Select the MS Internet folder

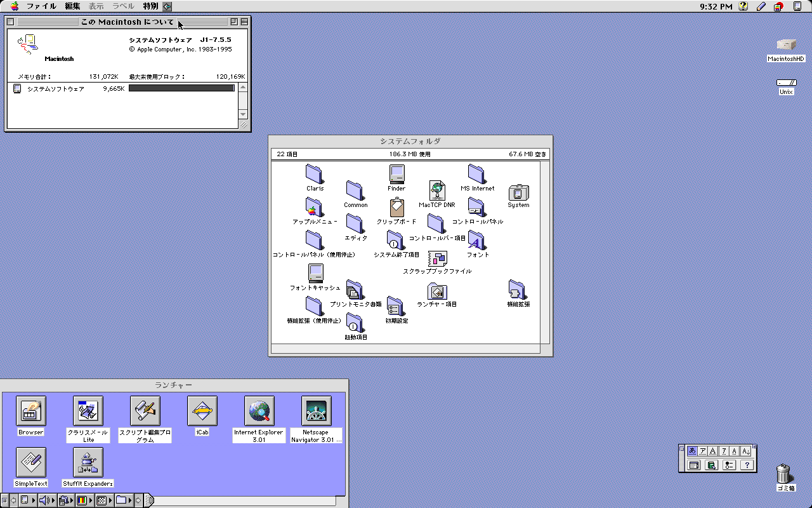click(x=477, y=174)
